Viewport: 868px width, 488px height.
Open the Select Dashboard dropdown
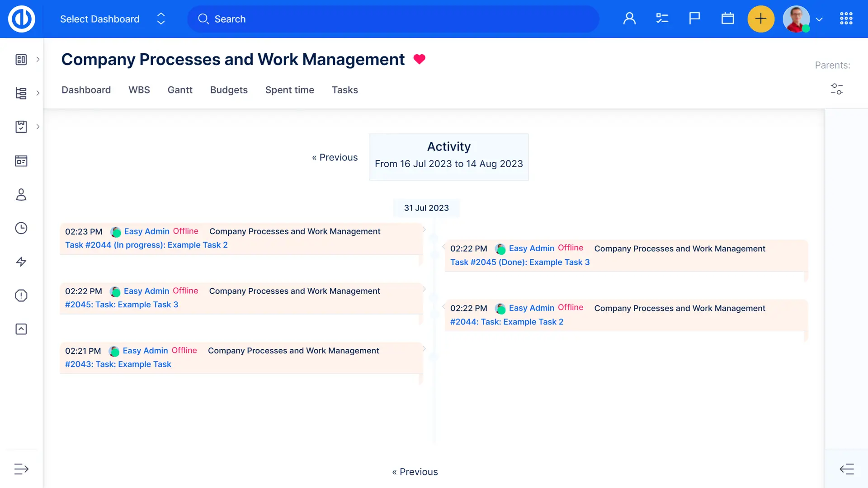tap(113, 19)
